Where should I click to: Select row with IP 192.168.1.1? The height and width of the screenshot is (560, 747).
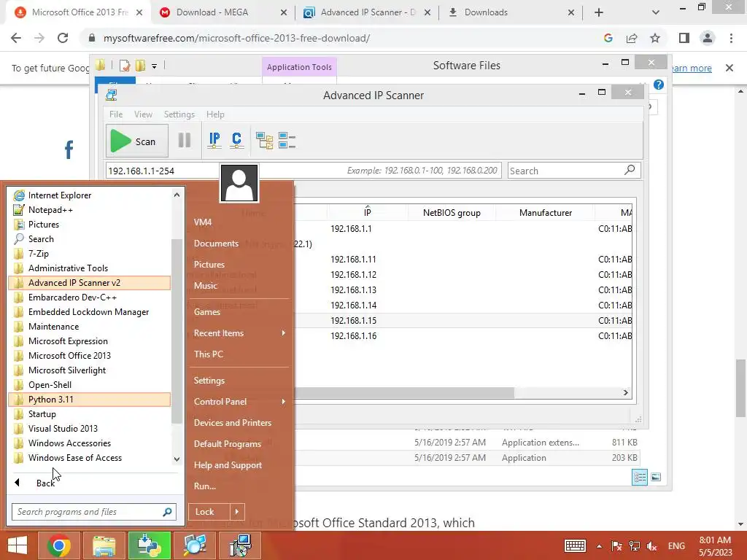pyautogui.click(x=463, y=228)
